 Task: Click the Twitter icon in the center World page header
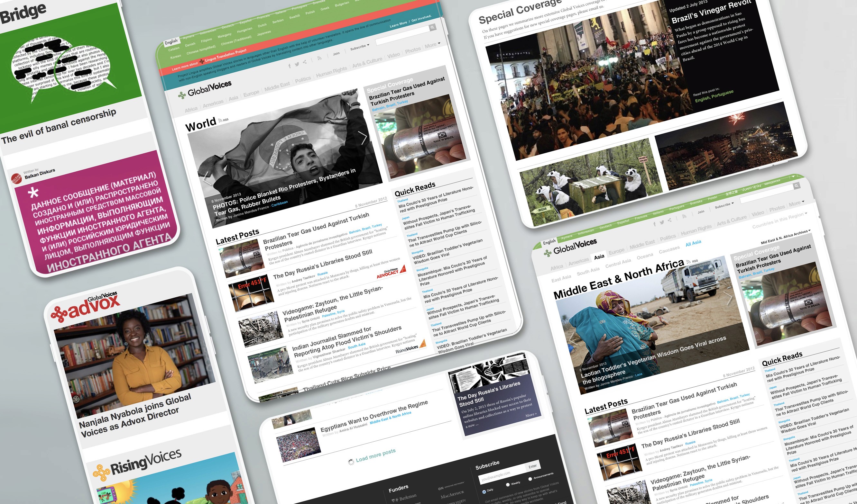(297, 64)
